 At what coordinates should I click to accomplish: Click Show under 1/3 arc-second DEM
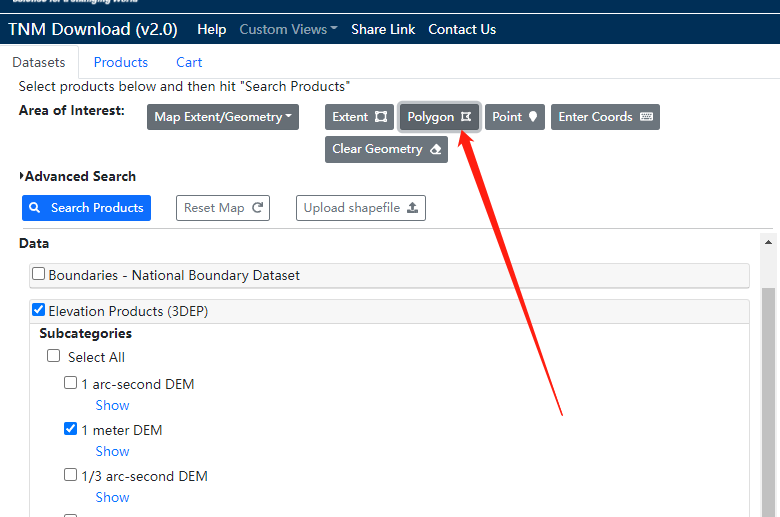tap(112, 498)
